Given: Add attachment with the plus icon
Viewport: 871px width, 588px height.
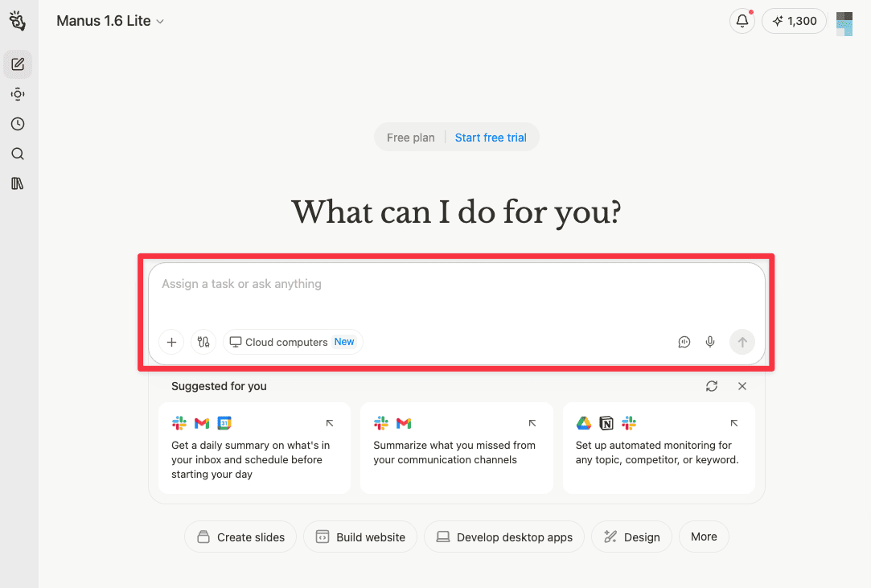Looking at the screenshot, I should [171, 342].
